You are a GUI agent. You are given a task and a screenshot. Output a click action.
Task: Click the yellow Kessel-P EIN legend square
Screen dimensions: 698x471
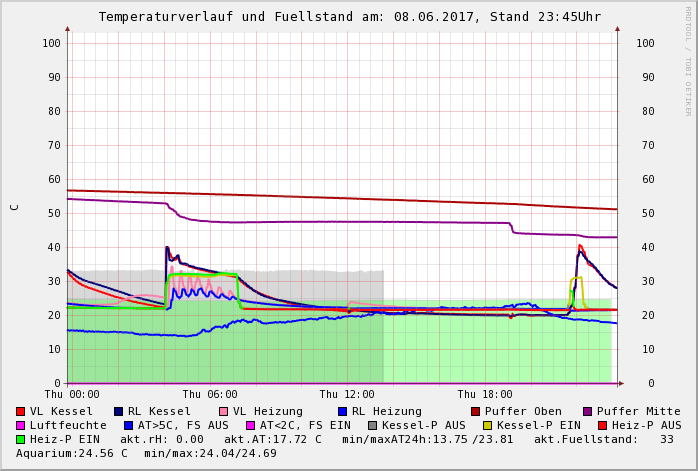488,425
